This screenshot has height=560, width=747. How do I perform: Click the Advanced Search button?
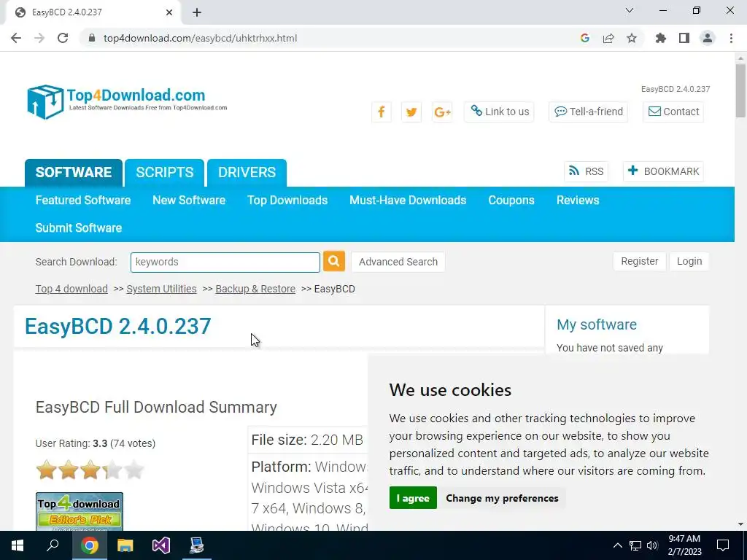(398, 262)
